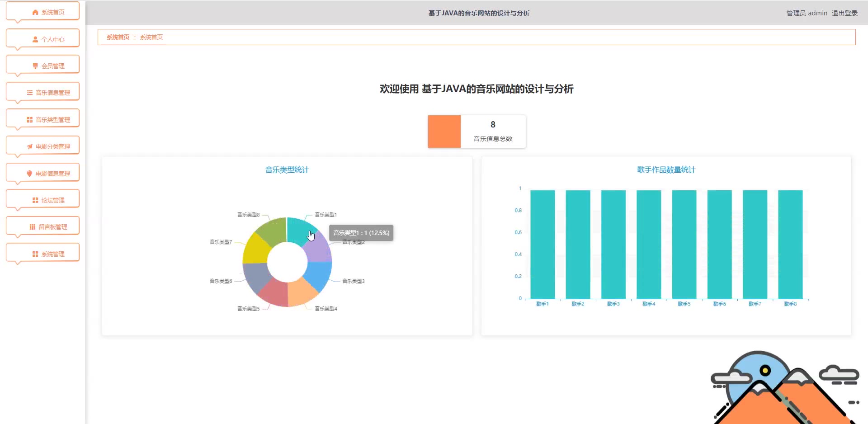Click the trophy icon beside 会员管理

(35, 66)
